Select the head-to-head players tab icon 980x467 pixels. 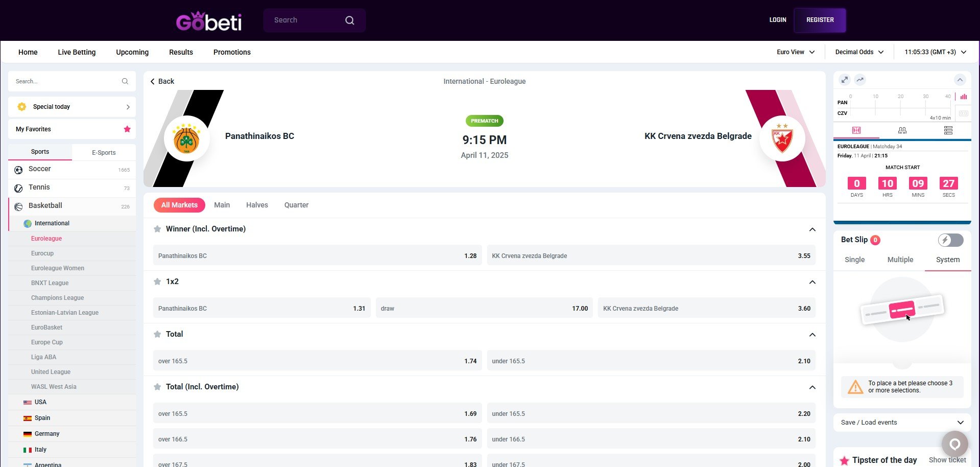(902, 130)
